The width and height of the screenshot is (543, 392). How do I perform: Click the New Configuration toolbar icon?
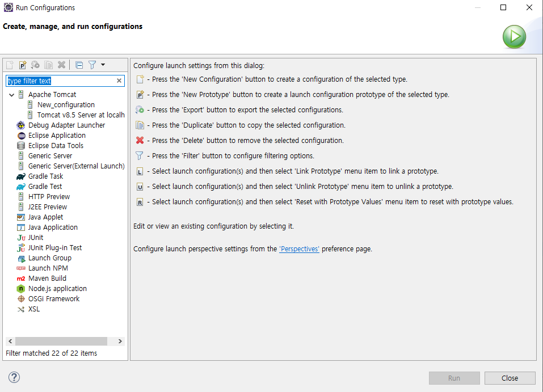(x=10, y=65)
